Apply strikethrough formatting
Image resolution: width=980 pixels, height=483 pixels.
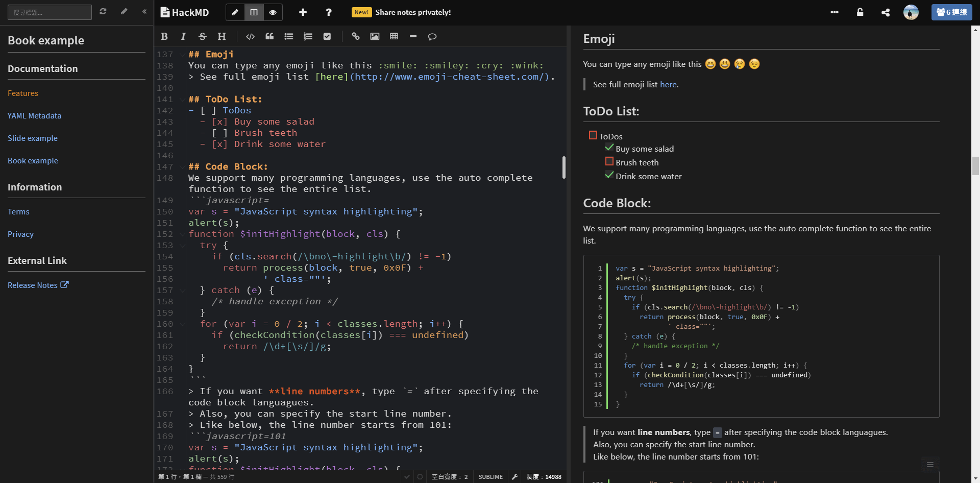(x=203, y=36)
